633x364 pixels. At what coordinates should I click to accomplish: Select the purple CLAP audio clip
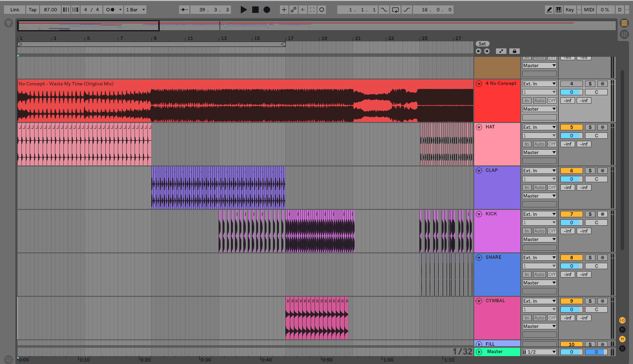click(x=218, y=188)
